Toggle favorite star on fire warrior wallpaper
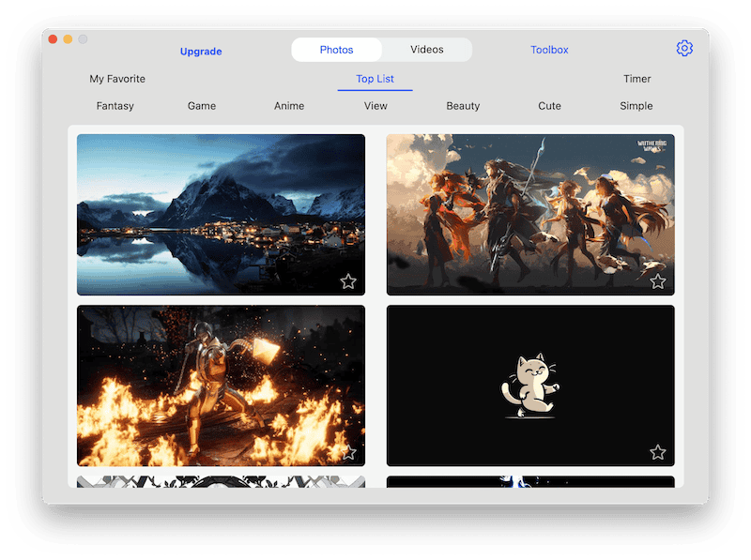751x560 pixels. pyautogui.click(x=348, y=452)
